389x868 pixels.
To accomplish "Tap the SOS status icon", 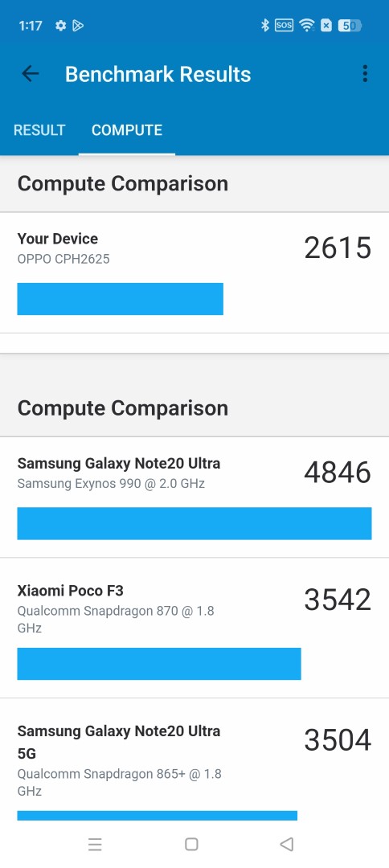I will (284, 25).
